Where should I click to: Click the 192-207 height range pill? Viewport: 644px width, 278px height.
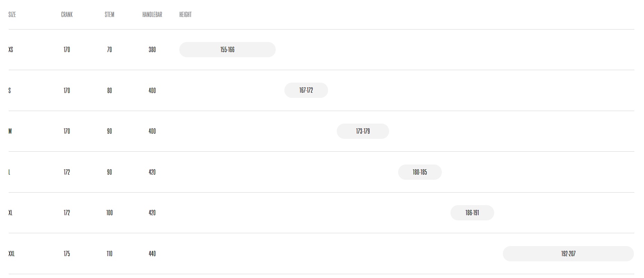(x=568, y=254)
